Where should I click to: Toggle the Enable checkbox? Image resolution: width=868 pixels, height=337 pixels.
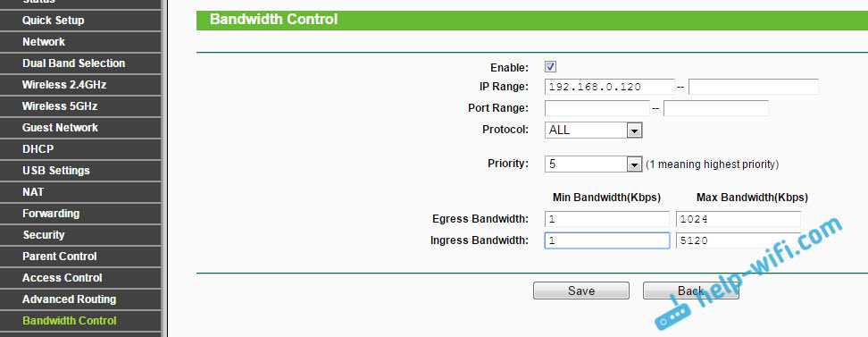coord(550,67)
